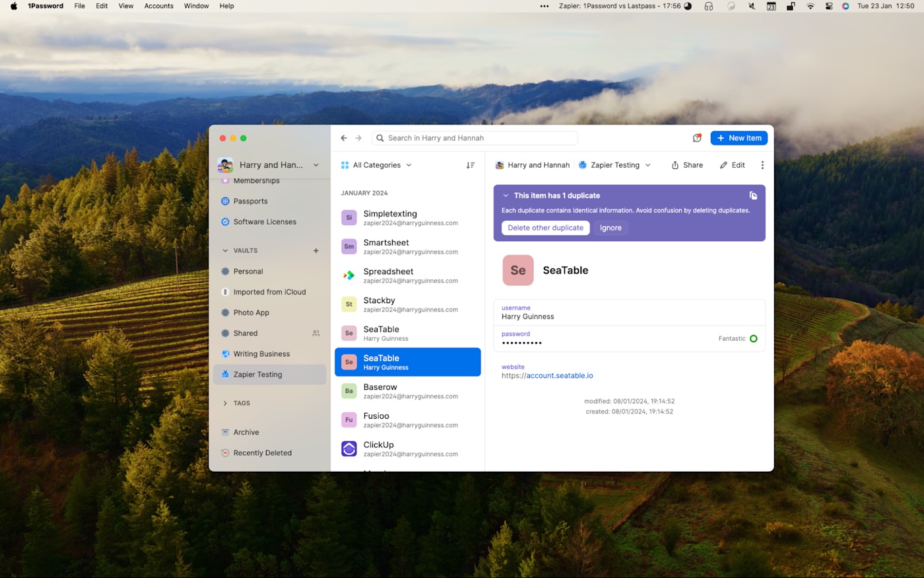Click Delete other duplicate button

[545, 228]
